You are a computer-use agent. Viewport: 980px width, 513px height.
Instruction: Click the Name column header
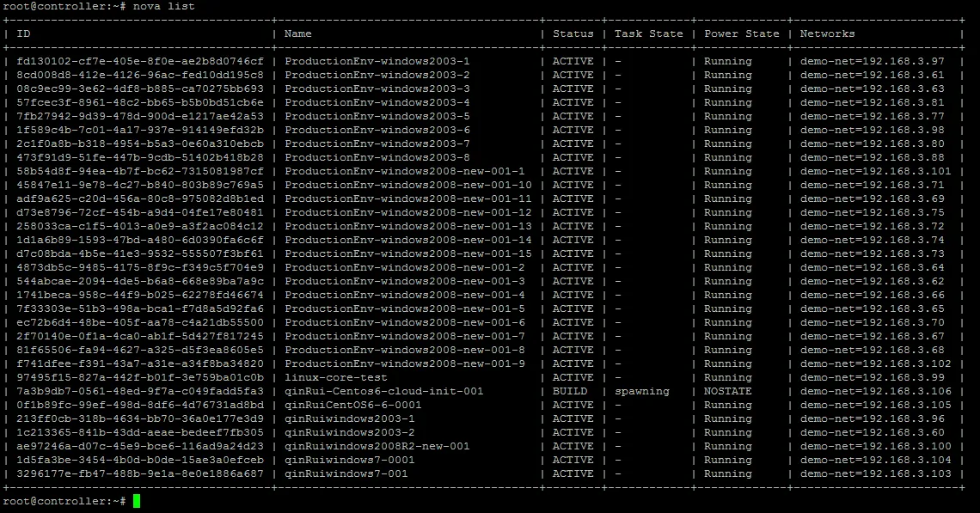(x=298, y=34)
